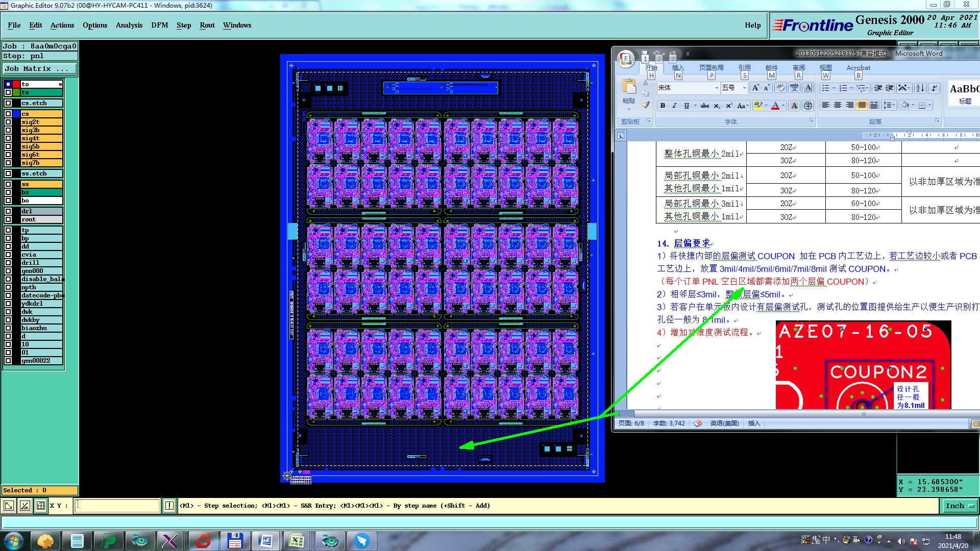Click the grow font icon
The image size is (980, 551).
(755, 88)
